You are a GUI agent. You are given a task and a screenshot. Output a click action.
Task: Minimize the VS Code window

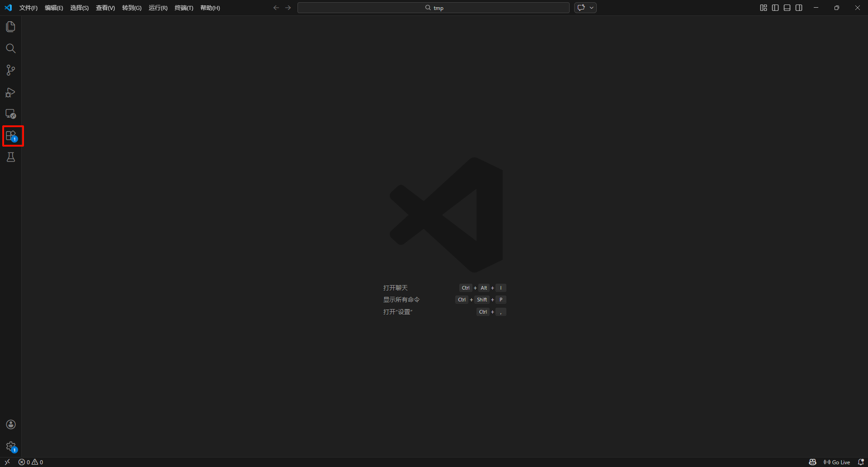(816, 8)
